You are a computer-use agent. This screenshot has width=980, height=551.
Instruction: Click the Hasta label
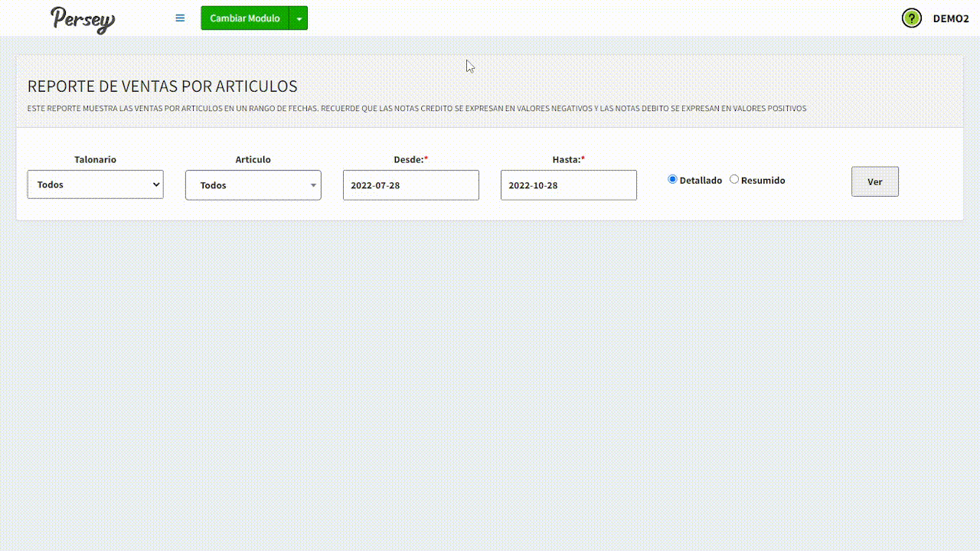(567, 159)
